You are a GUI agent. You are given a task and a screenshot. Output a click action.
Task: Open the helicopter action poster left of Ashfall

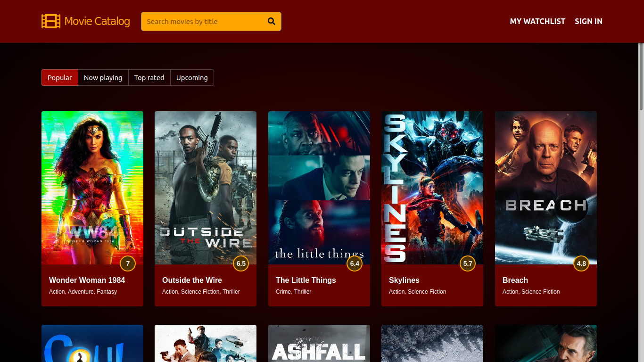206,344
